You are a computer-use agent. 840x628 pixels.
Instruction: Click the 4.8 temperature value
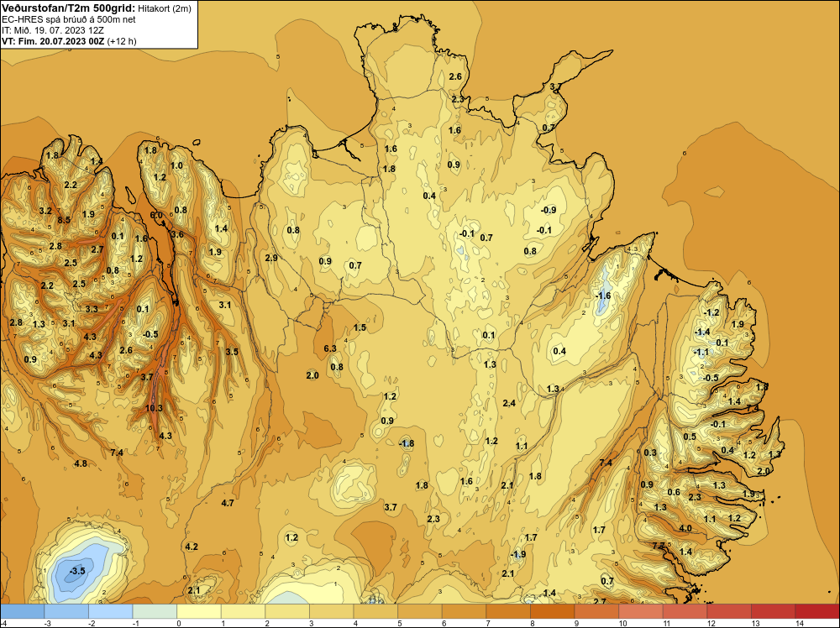81,463
